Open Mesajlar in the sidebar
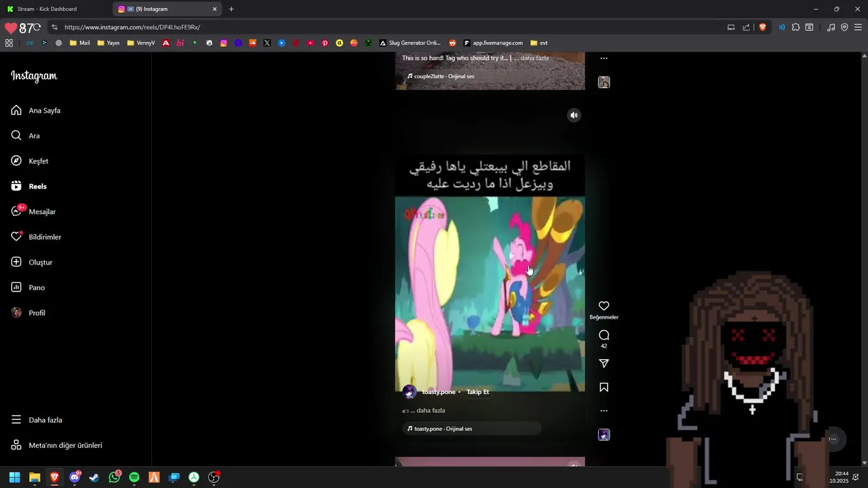868x488 pixels. pyautogui.click(x=33, y=211)
